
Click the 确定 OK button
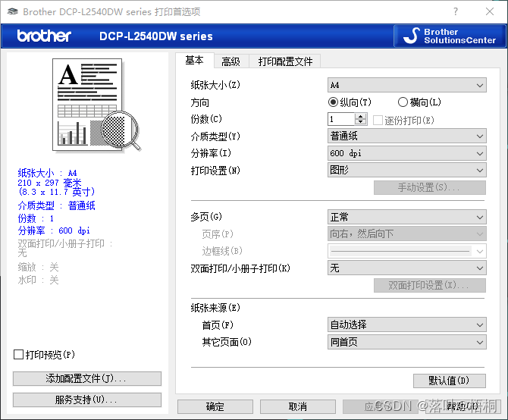pyautogui.click(x=215, y=406)
